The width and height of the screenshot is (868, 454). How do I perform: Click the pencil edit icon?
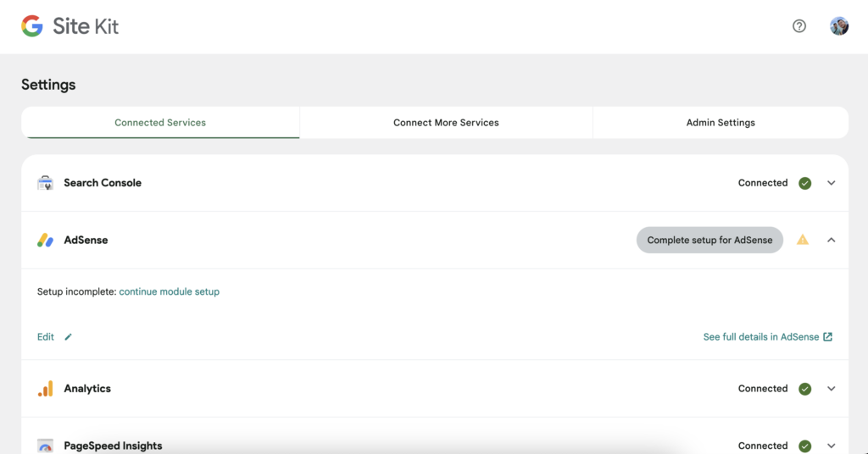tap(69, 337)
